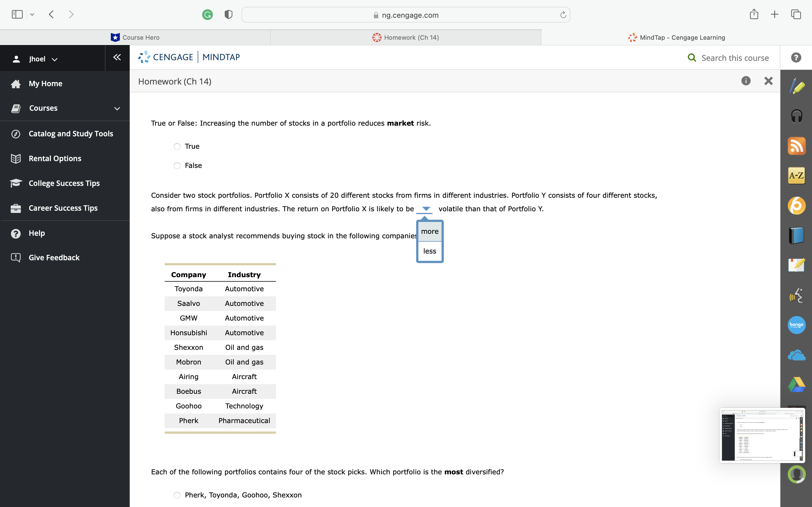
Task: Click the question mark help icon
Action: point(796,57)
